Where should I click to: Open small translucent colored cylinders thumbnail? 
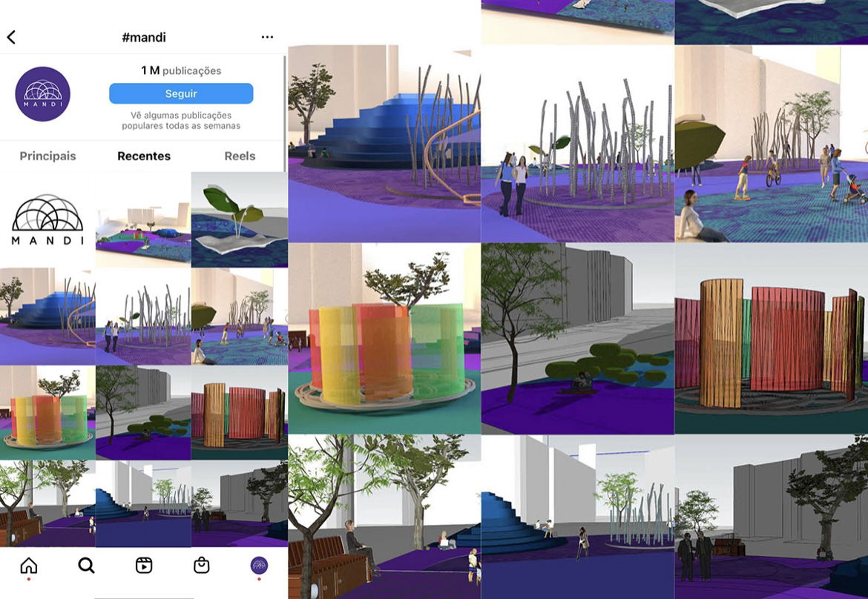tap(47, 413)
